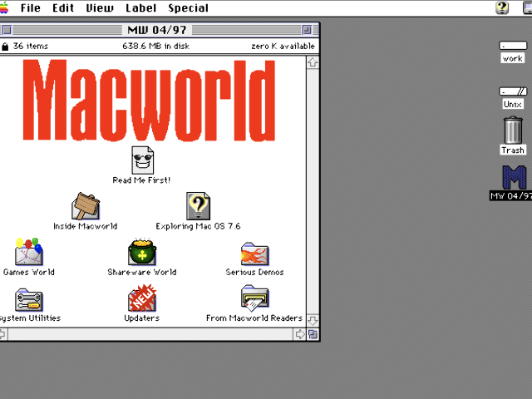The image size is (532, 399).
Task: Click the "Unix" disk label on desktop
Action: pos(513,104)
